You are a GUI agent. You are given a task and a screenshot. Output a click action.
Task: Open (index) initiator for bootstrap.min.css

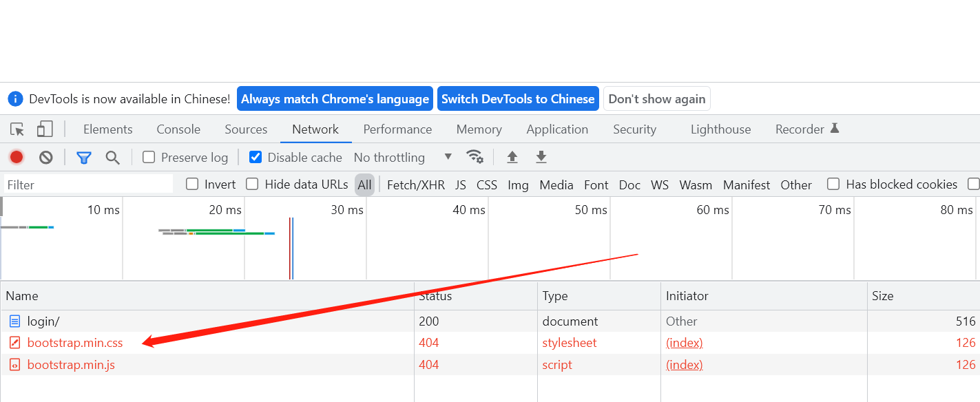(x=685, y=343)
